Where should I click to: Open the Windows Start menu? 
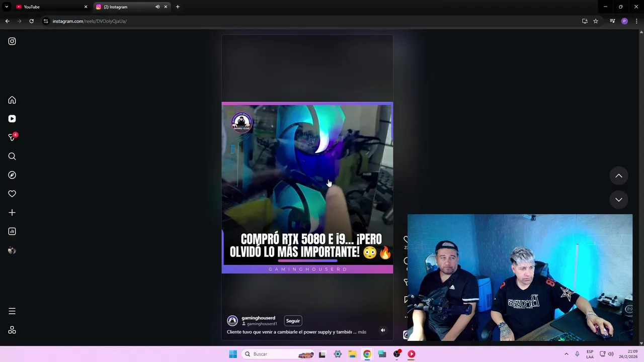pos(233,354)
